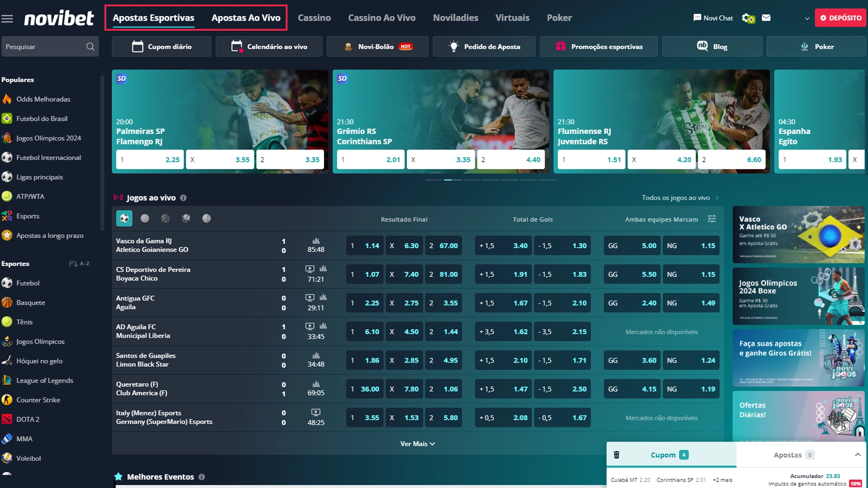
Task: Open Promoções esportivas
Action: [x=599, y=47]
